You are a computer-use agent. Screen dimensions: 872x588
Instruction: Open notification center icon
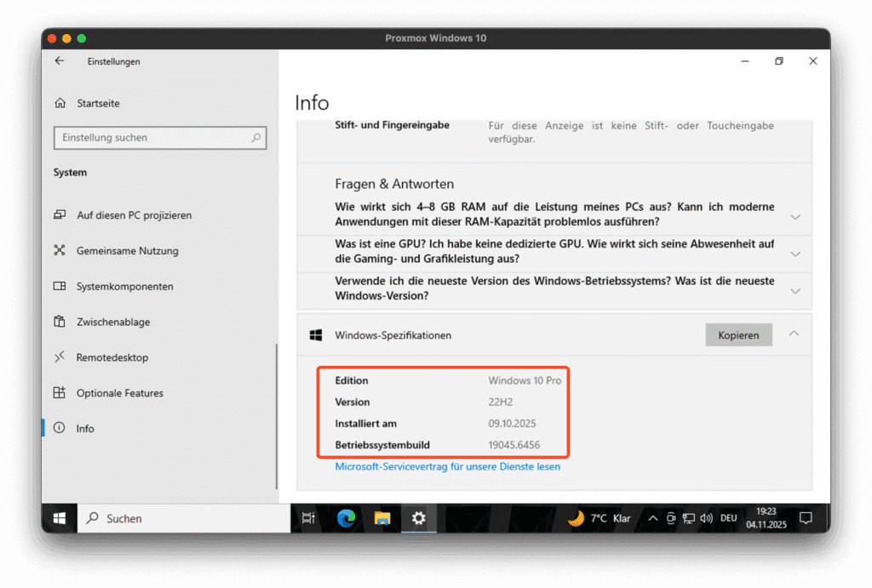point(806,517)
